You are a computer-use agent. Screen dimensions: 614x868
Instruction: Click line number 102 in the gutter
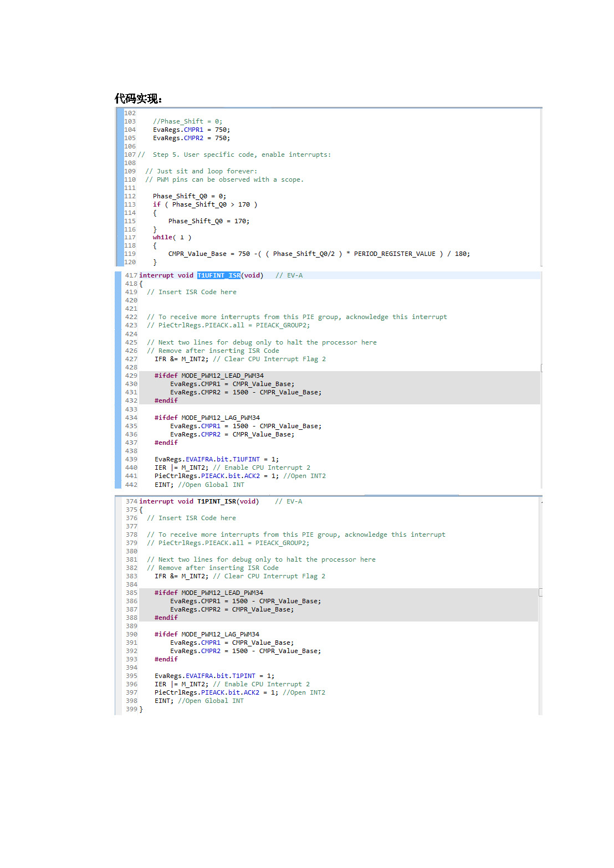click(130, 113)
